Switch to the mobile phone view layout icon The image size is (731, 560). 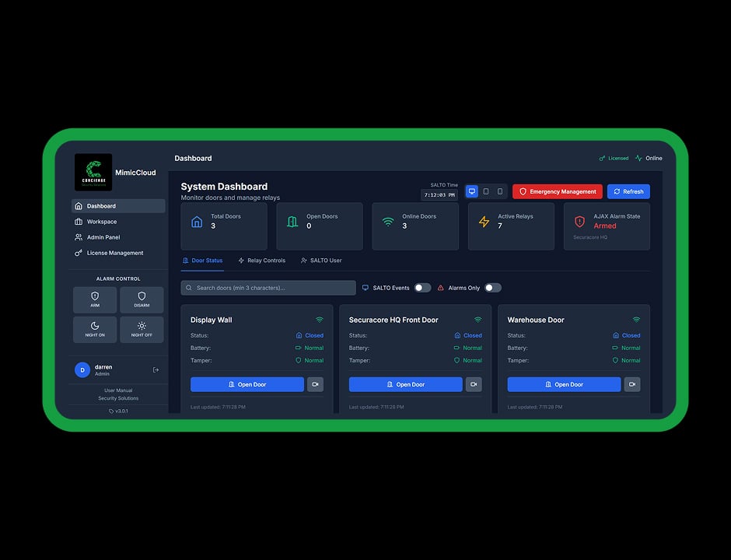(500, 191)
